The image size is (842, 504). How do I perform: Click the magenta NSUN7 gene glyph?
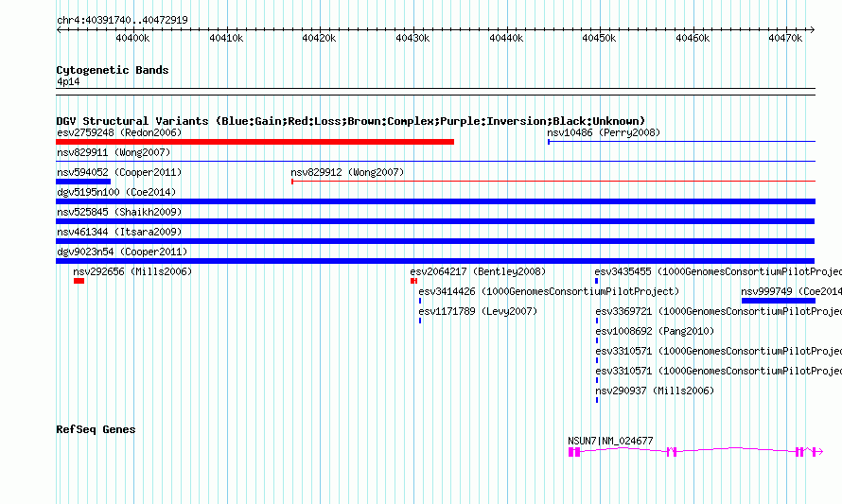[x=695, y=452]
